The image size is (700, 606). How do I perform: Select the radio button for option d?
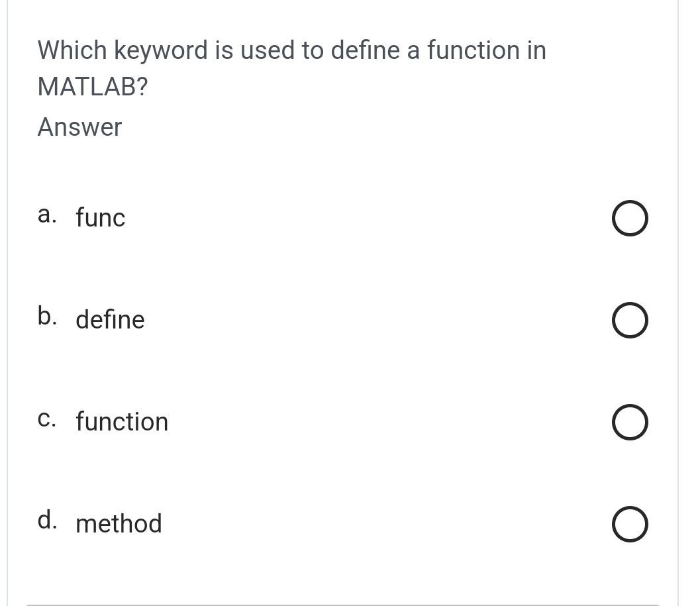(629, 524)
